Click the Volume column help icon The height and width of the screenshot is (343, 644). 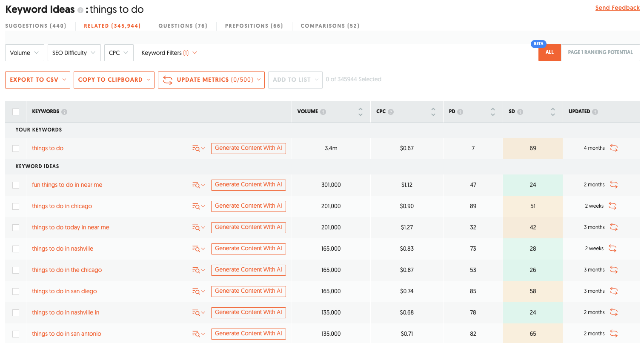point(323,112)
